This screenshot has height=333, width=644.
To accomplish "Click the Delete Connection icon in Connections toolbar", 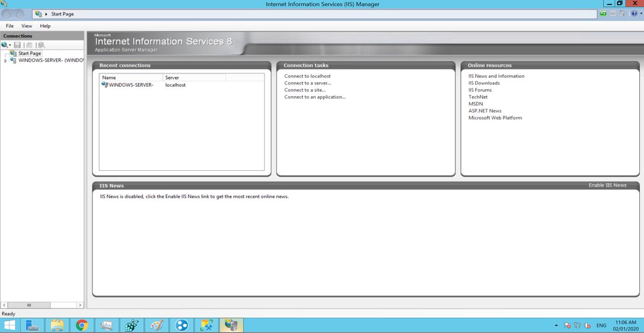I will (x=41, y=45).
